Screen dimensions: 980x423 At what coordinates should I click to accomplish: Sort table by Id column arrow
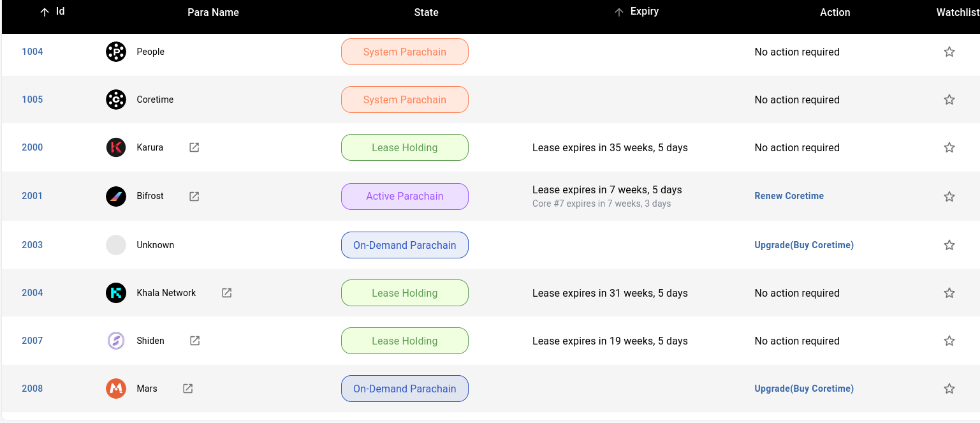click(45, 12)
